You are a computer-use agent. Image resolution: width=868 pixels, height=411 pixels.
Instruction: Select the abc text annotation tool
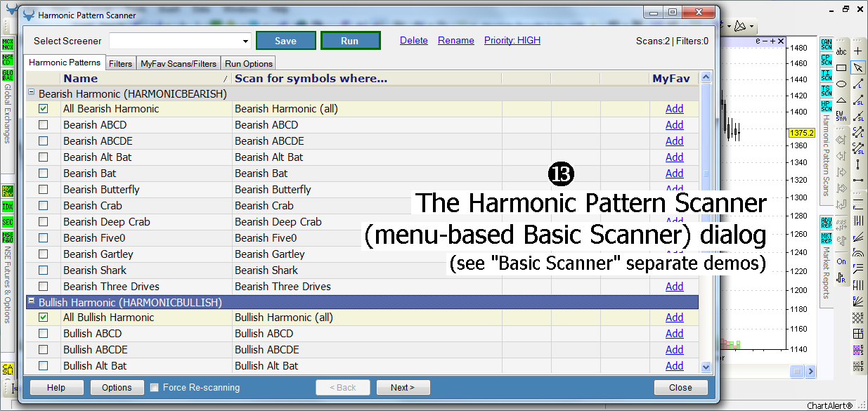[x=841, y=52]
